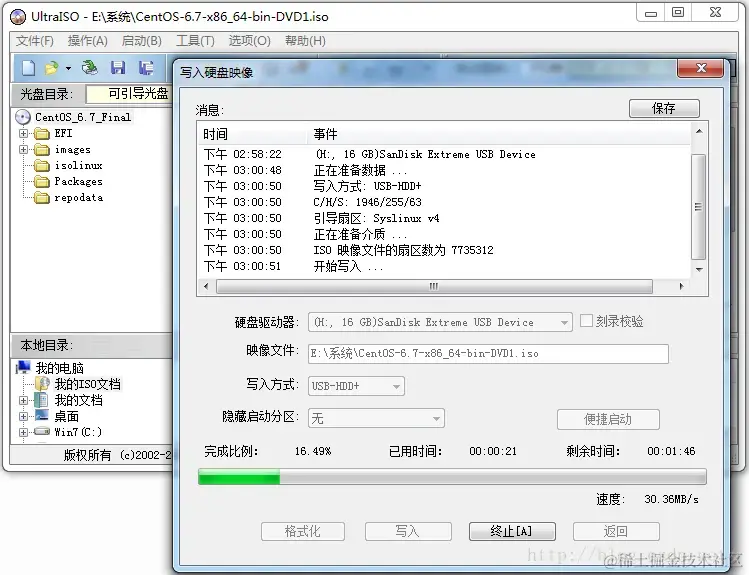Click the message log scroll up arrow
The width and height of the screenshot is (749, 575).
coord(699,131)
